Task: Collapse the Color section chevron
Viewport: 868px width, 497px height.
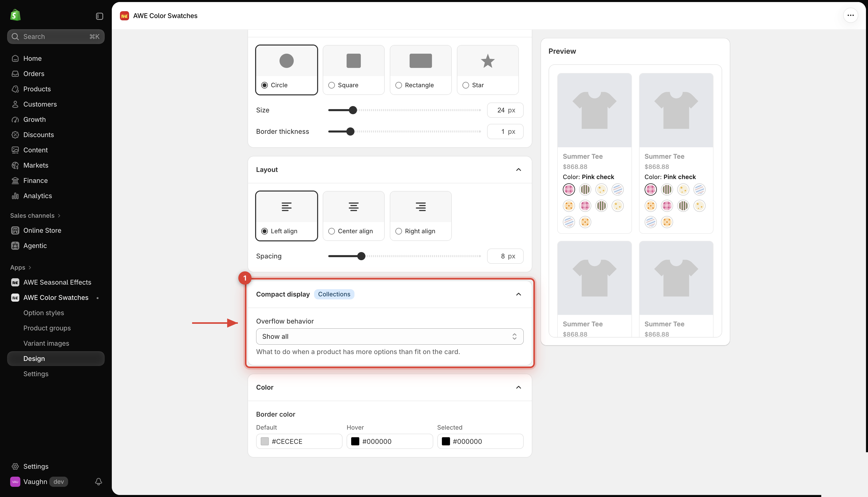Action: (x=519, y=387)
